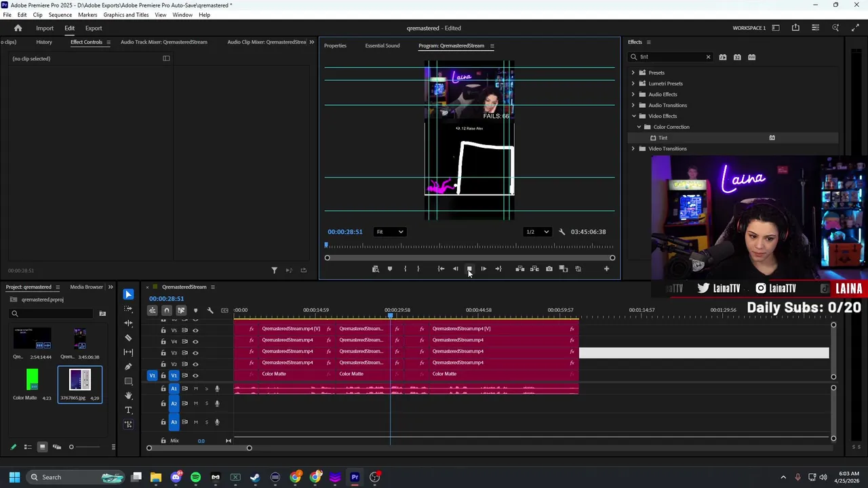Step forward one frame
Screen dimensions: 868x488
(484, 269)
